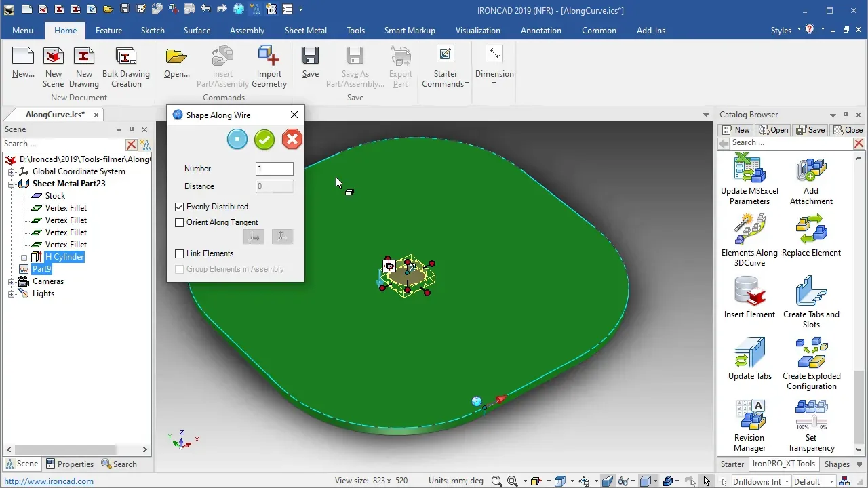Click the Dimension tool icon
Image resolution: width=868 pixels, height=488 pixels.
click(494, 56)
